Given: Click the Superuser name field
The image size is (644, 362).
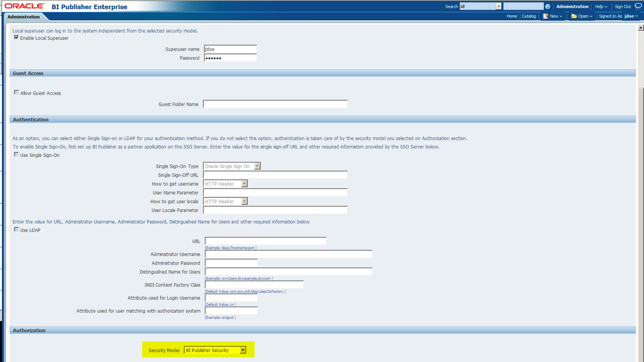Looking at the screenshot, I should click(230, 49).
